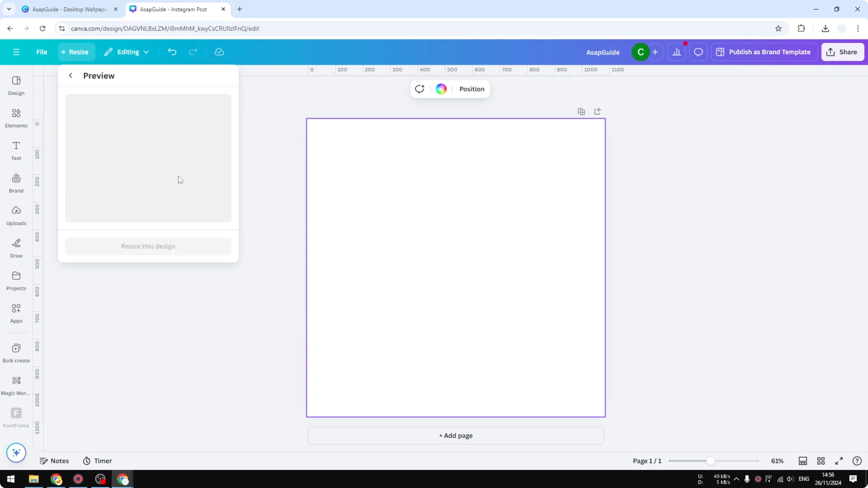Open the color wheel in the floating toolbar
This screenshot has width=868, height=488.
tap(441, 89)
